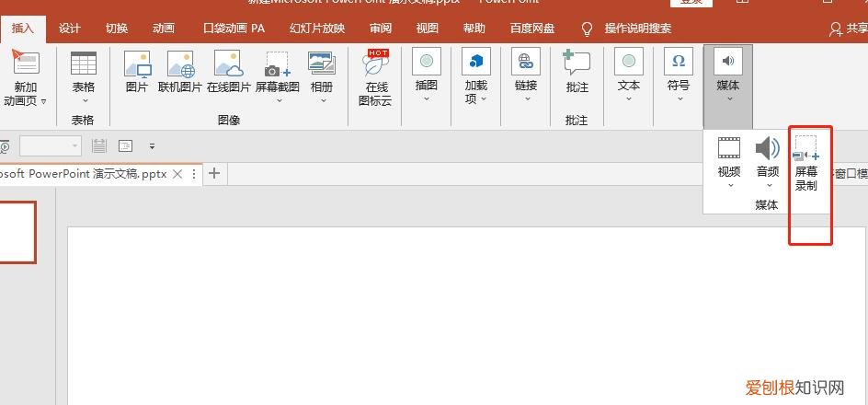
Task: Switch to the 动画 ribbon tab
Action: [164, 29]
